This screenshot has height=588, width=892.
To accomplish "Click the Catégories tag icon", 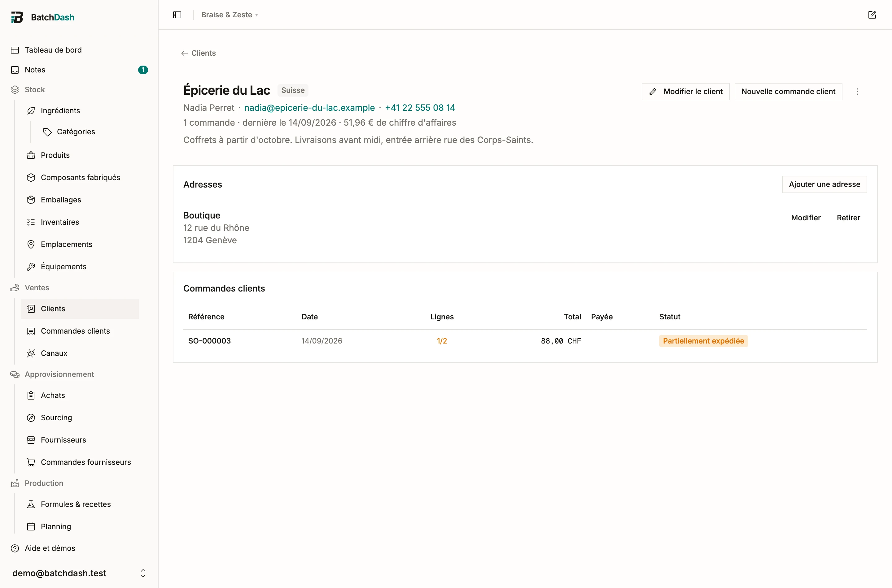I will [47, 132].
